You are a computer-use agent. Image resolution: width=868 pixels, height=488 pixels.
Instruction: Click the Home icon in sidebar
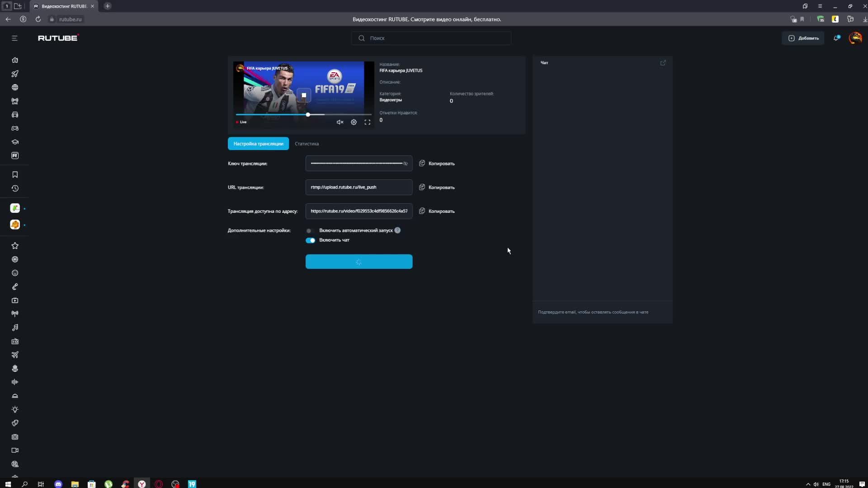coord(15,60)
